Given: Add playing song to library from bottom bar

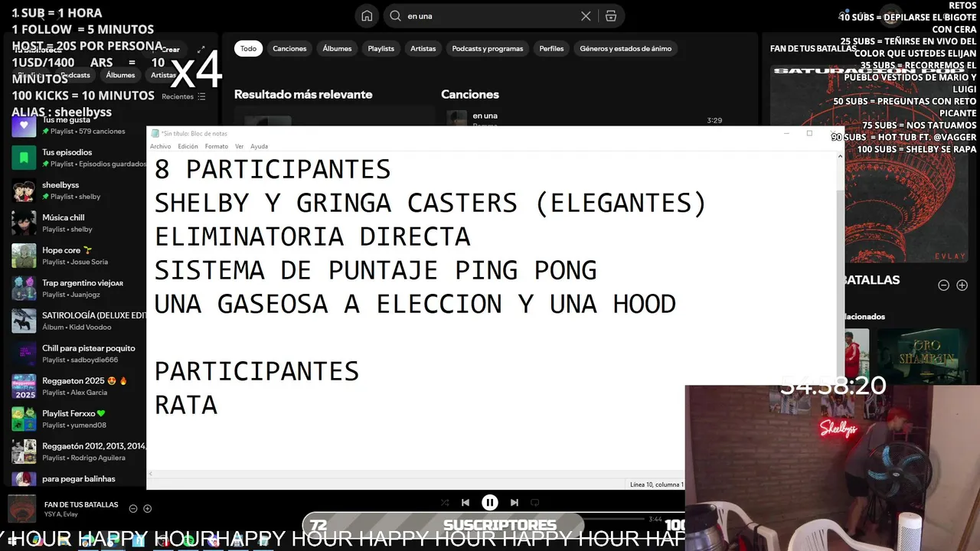Looking at the screenshot, I should 148,509.
